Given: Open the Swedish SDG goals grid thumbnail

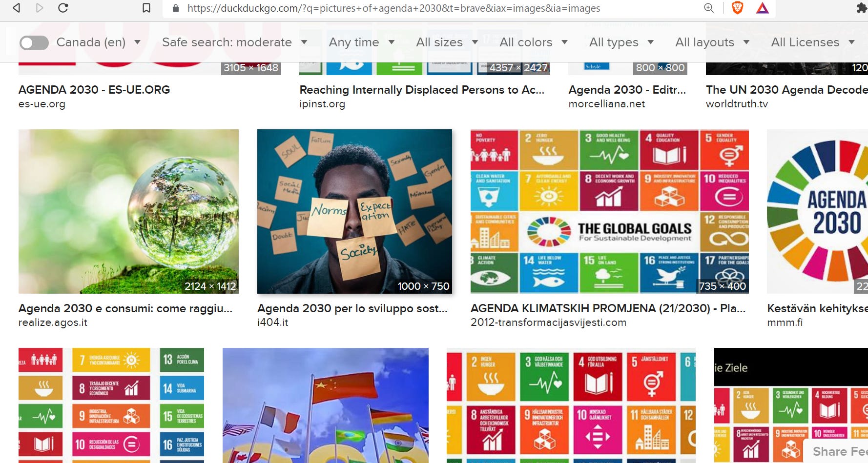Looking at the screenshot, I should tap(571, 405).
